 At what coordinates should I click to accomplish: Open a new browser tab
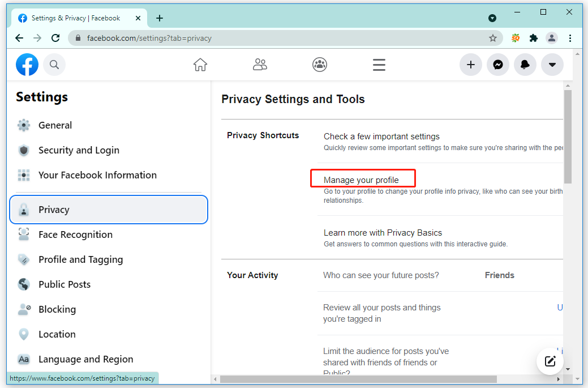[x=160, y=18]
